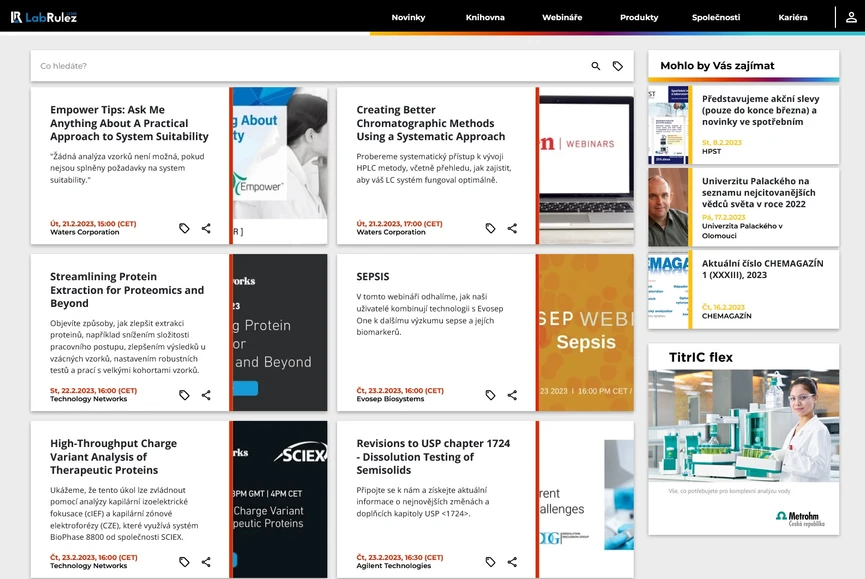The width and height of the screenshot is (865, 579).
Task: Click the Waters Webinars laptop image
Action: [586, 165]
